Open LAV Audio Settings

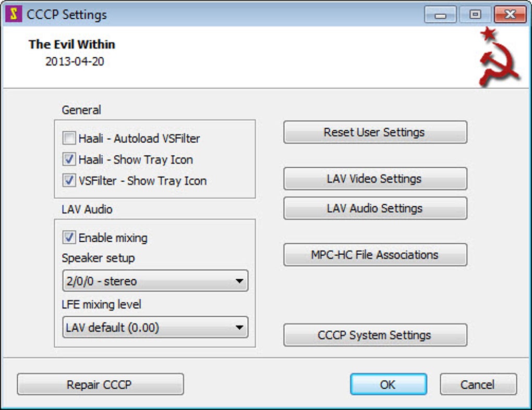click(375, 208)
